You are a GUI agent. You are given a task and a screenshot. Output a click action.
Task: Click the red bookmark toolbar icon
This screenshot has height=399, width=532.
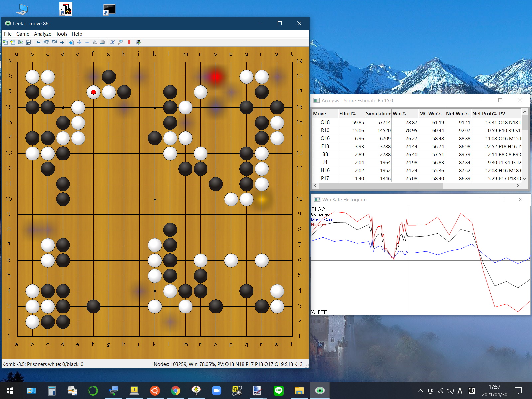tap(129, 42)
